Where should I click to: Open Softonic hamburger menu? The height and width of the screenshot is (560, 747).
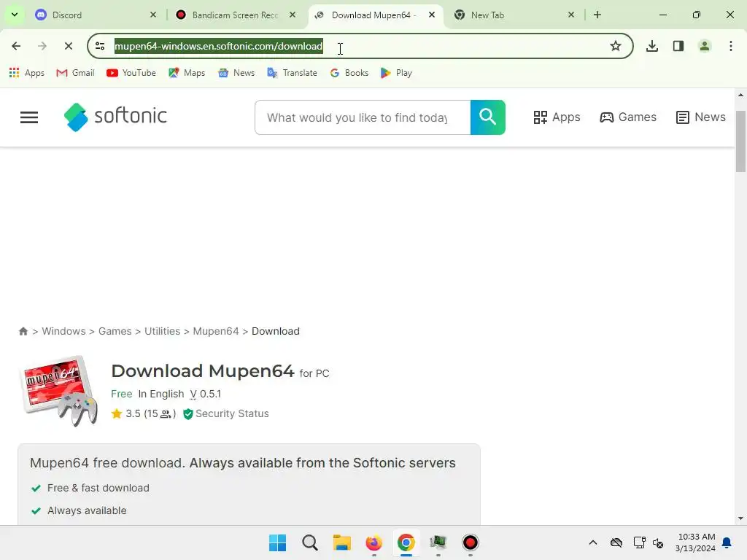pyautogui.click(x=29, y=117)
